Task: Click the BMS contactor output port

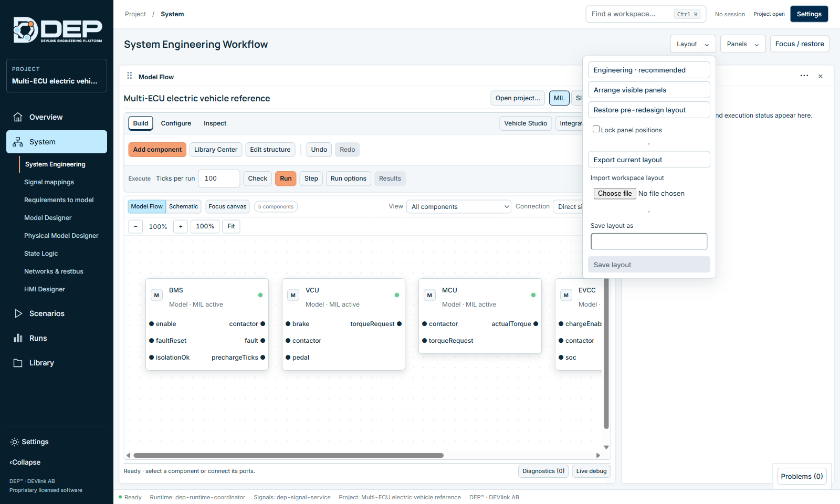Action: coord(263,324)
